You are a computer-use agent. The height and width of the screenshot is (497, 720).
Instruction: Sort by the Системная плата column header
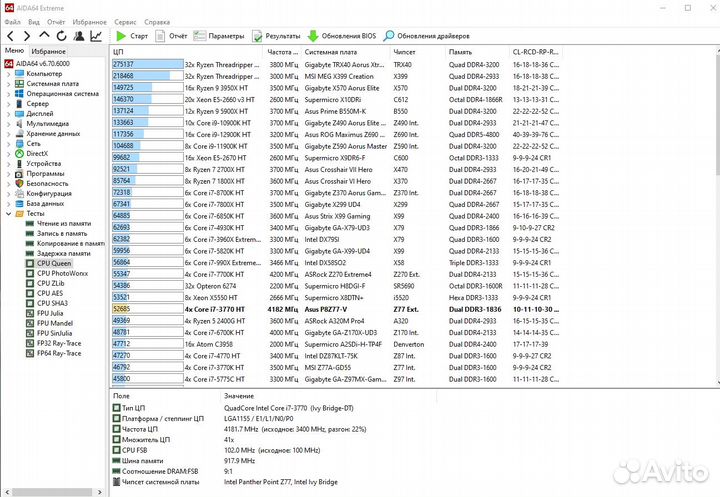pyautogui.click(x=345, y=52)
